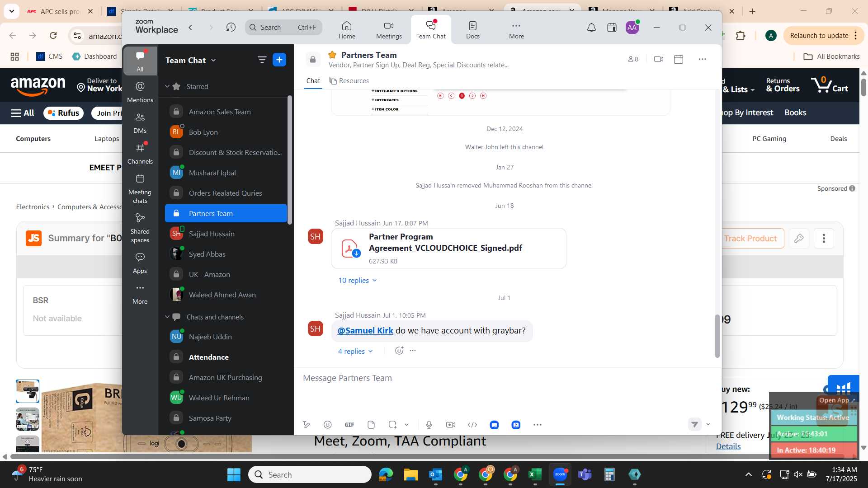
Task: Open Sajjad Hussain direct chat
Action: tap(226, 234)
